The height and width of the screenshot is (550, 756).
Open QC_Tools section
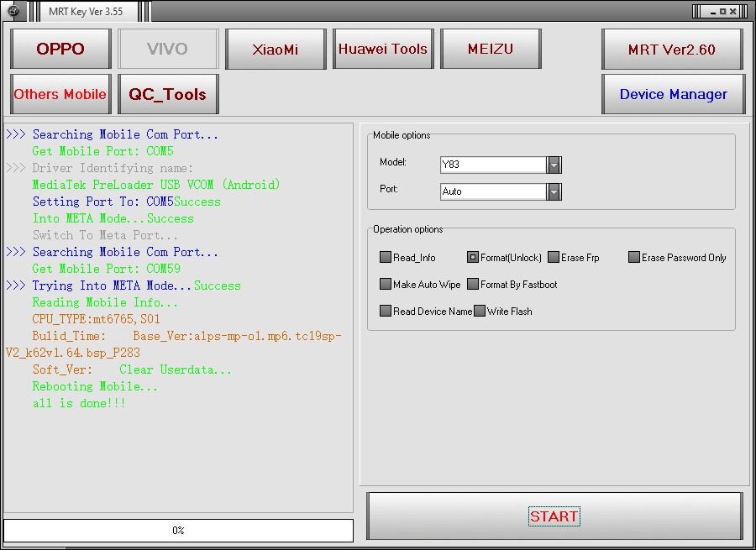pos(168,94)
